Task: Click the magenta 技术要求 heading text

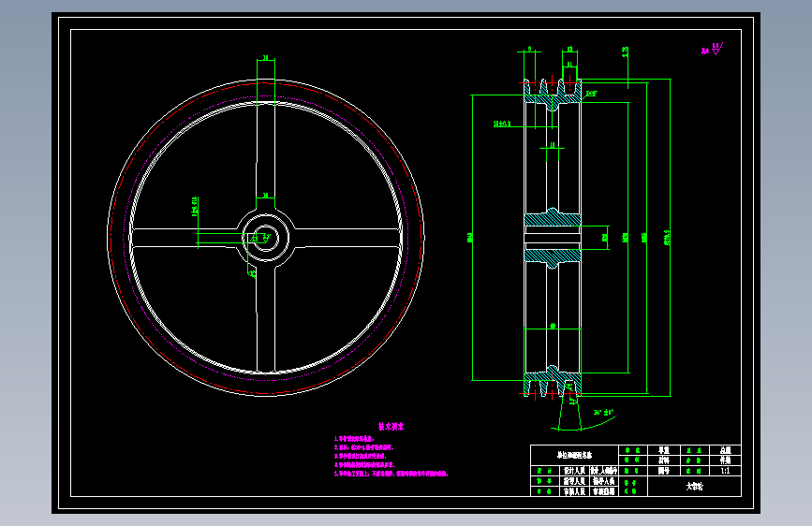Action: click(391, 427)
